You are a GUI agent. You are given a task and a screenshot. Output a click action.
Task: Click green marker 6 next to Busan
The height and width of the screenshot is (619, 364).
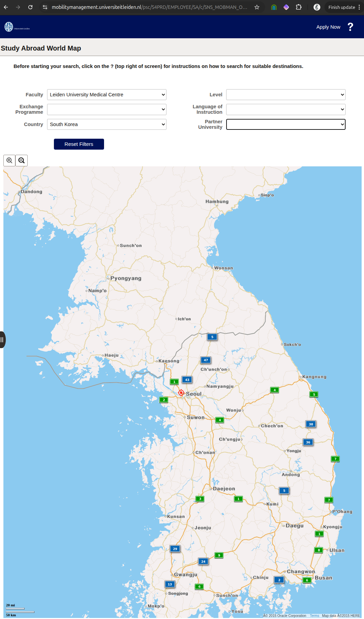click(307, 580)
